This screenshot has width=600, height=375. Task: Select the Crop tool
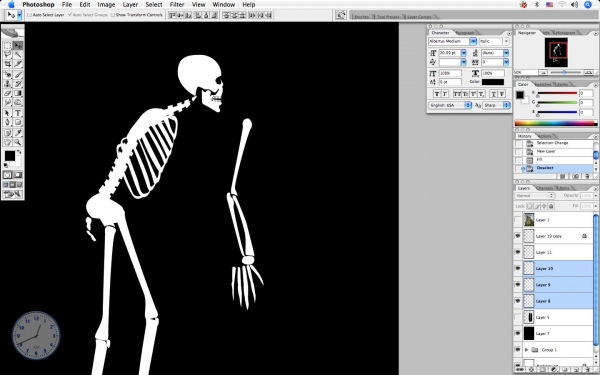click(7, 64)
